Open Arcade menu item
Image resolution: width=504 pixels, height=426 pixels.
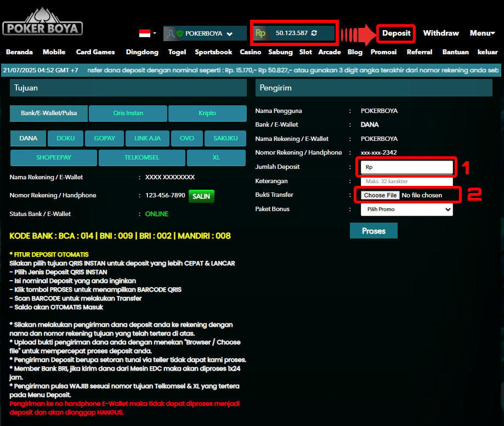pyautogui.click(x=330, y=52)
